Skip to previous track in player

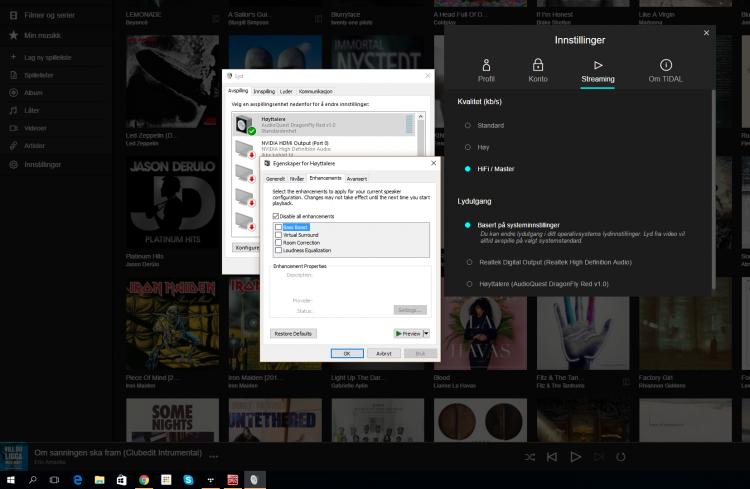click(552, 457)
